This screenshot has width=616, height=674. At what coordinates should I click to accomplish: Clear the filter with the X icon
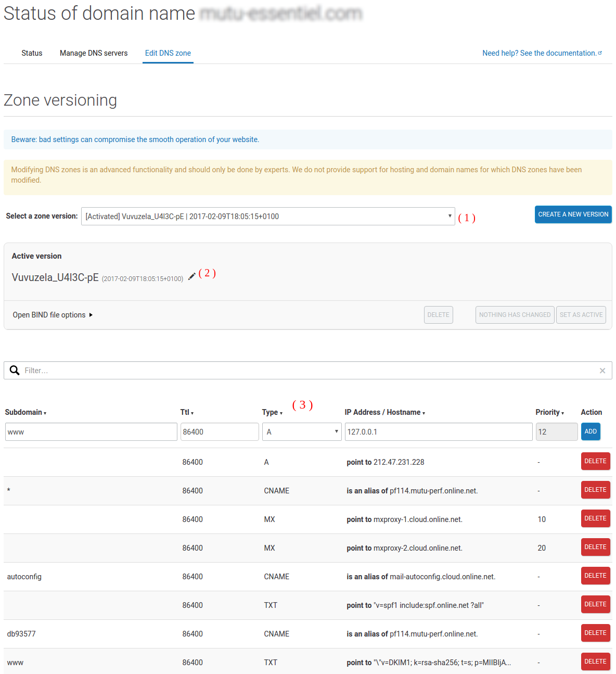tap(602, 371)
